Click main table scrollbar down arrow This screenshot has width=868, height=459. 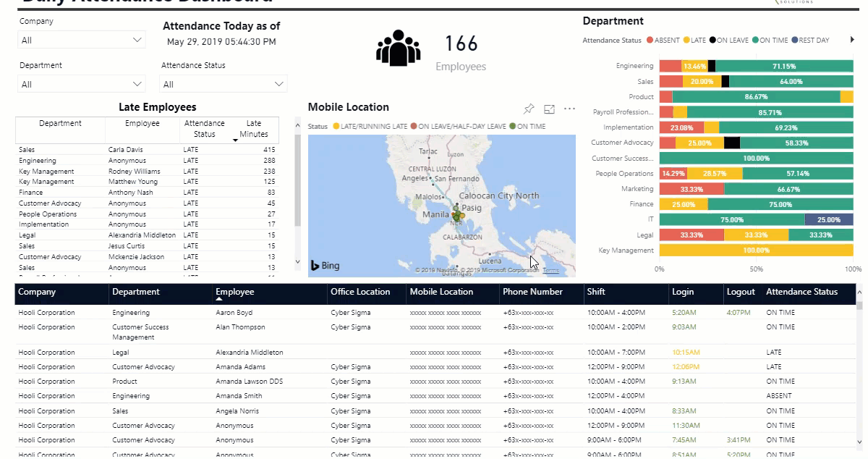pos(859,441)
